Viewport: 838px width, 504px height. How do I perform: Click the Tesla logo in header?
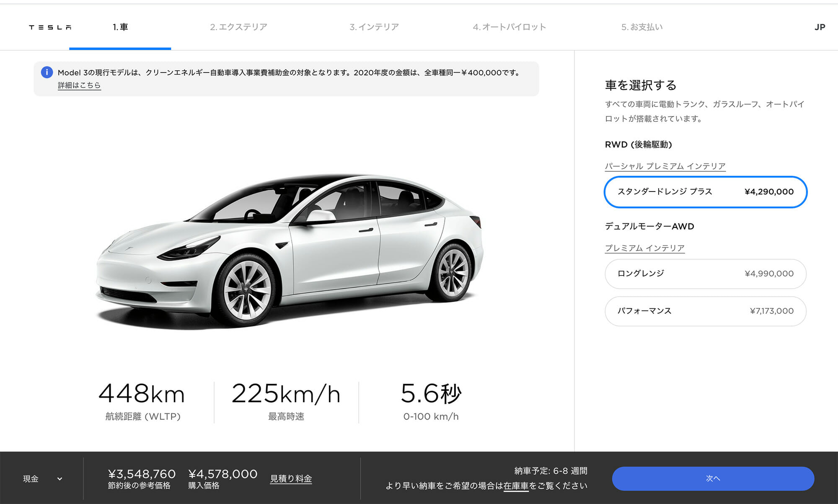(50, 27)
